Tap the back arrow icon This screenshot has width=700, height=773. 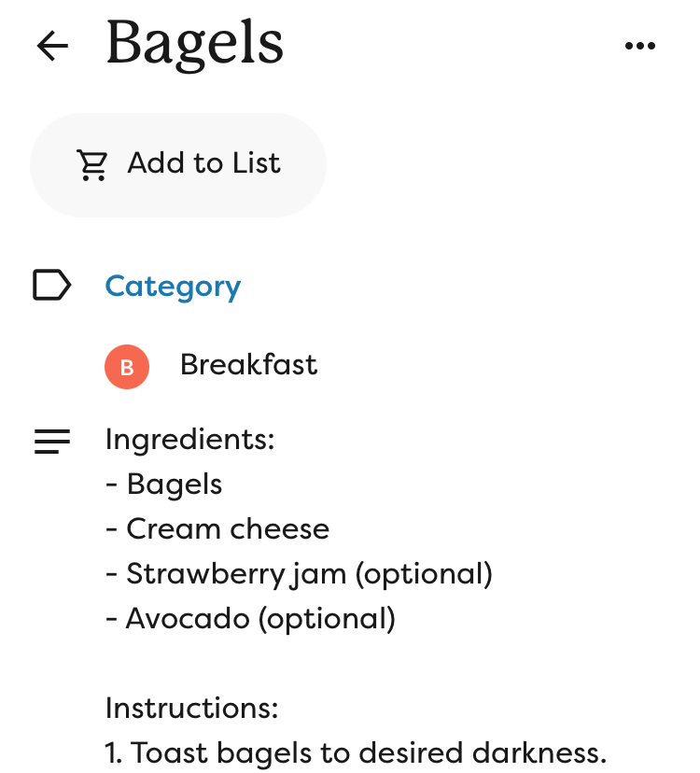pos(52,45)
